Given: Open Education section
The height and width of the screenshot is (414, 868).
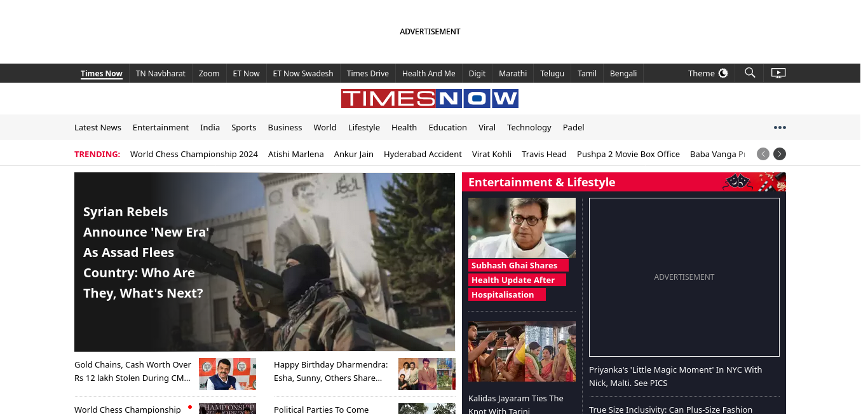Looking at the screenshot, I should point(448,127).
